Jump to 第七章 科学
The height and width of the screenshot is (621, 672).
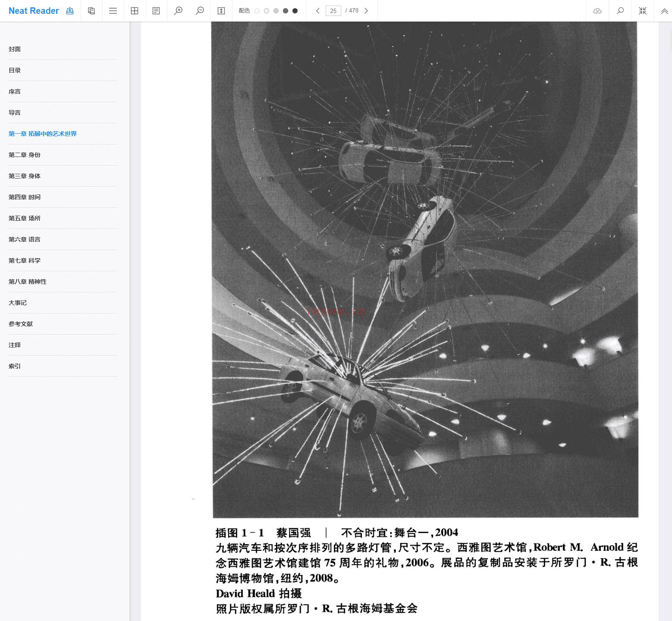click(63, 260)
